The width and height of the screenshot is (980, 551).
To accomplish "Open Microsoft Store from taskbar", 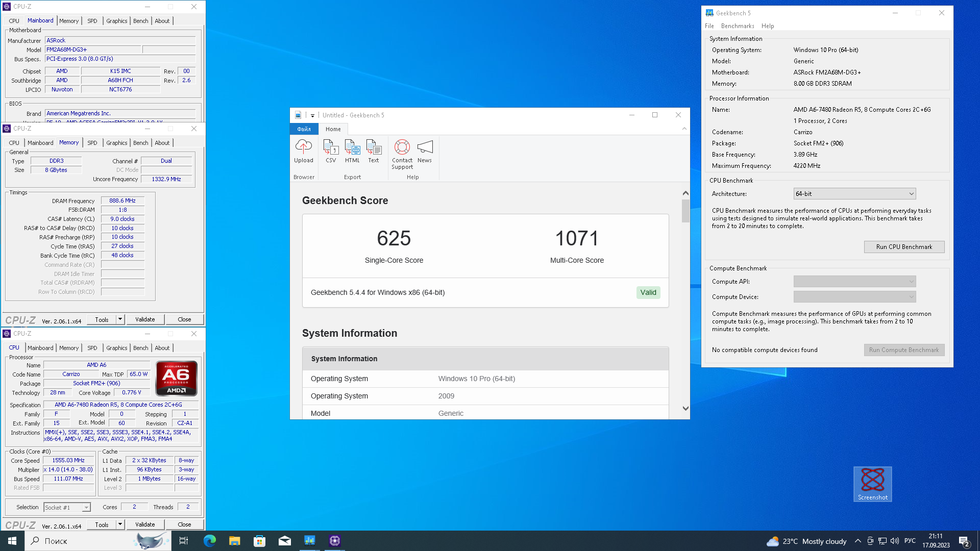I will tap(259, 541).
